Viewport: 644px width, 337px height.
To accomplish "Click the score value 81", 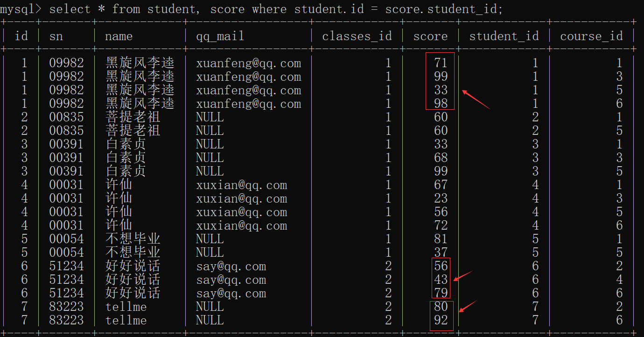I will pyautogui.click(x=441, y=239).
